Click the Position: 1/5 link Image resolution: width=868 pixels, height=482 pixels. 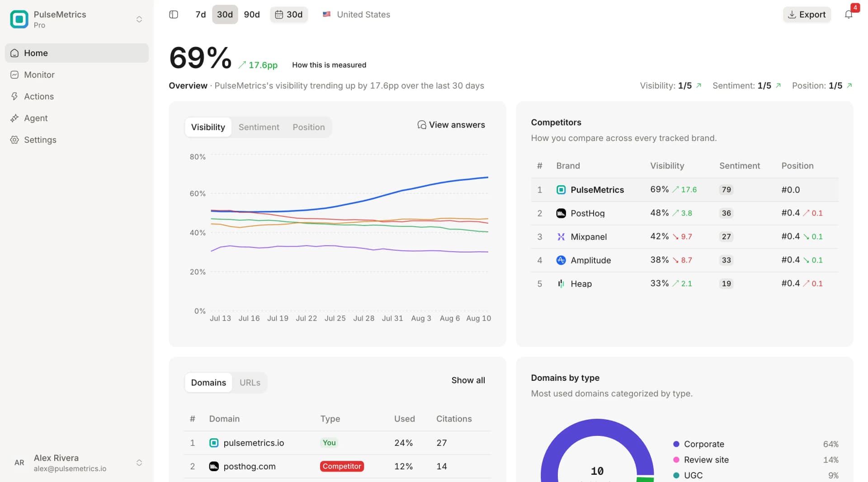[822, 85]
